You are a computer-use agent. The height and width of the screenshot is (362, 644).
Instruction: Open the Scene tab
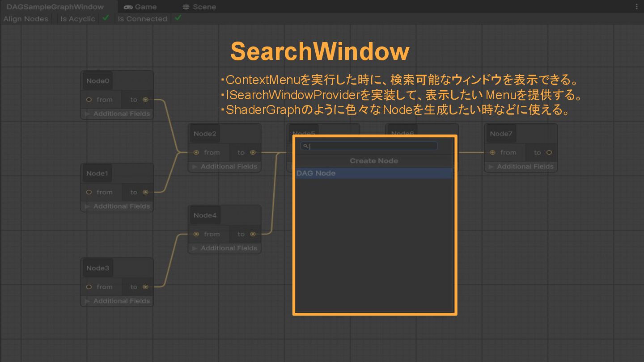199,7
